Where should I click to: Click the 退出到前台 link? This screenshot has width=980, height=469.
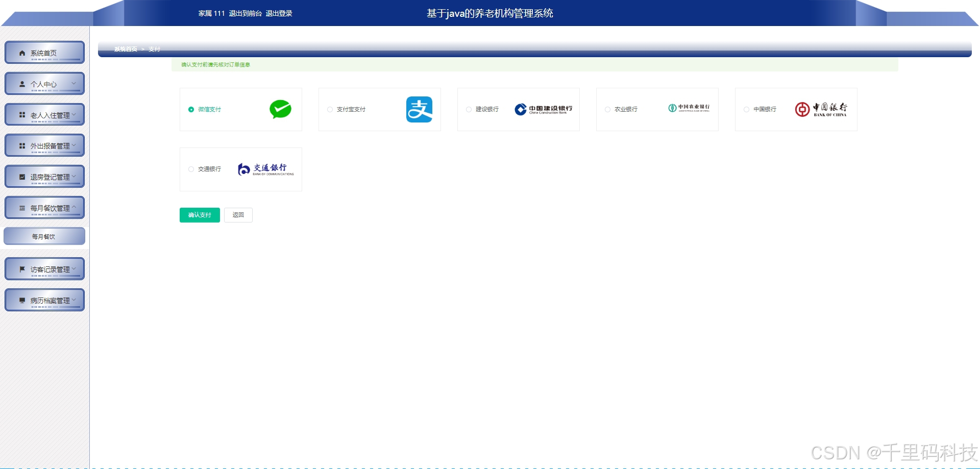tap(245, 13)
